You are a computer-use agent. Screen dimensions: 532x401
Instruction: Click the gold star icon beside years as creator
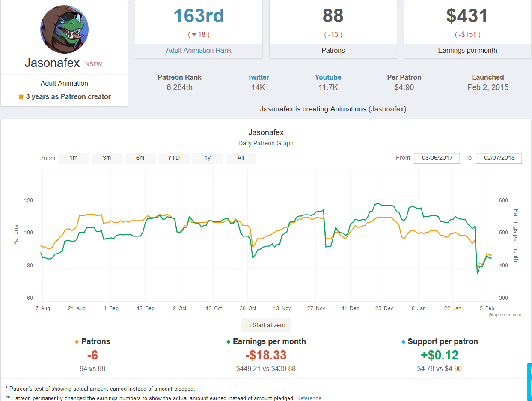pyautogui.click(x=21, y=97)
